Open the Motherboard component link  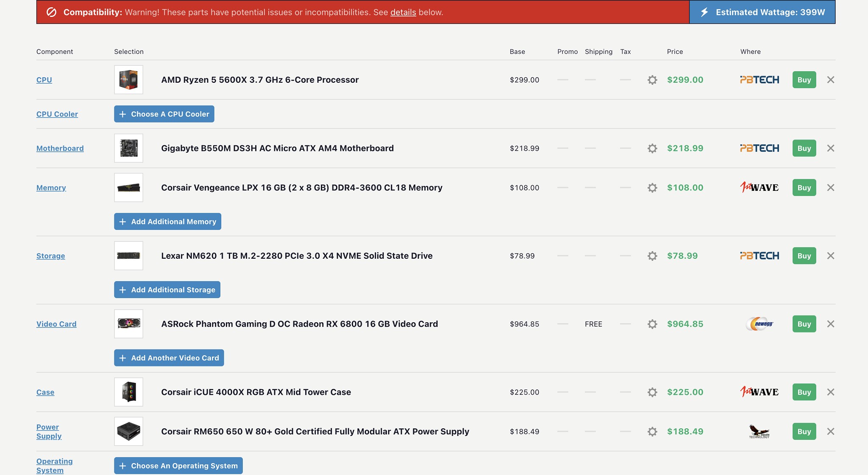click(60, 148)
